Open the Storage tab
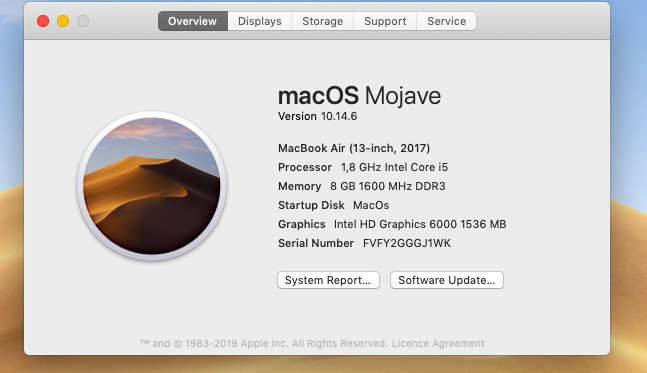 tap(323, 21)
